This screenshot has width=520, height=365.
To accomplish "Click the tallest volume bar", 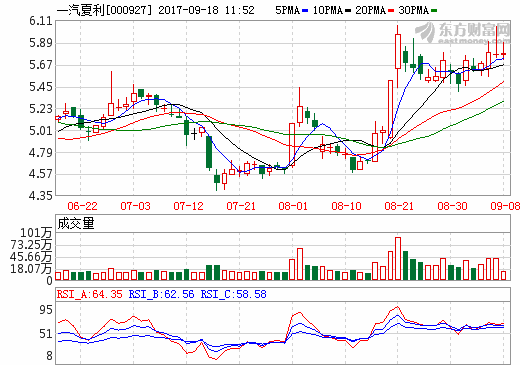I will pyautogui.click(x=398, y=258).
